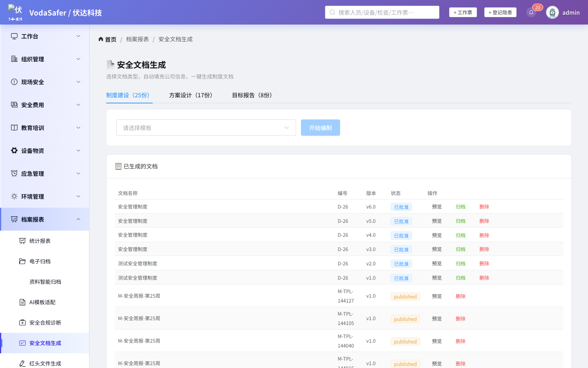Click the AI模板适配 document icon
The width and height of the screenshot is (588, 368).
pyautogui.click(x=22, y=302)
